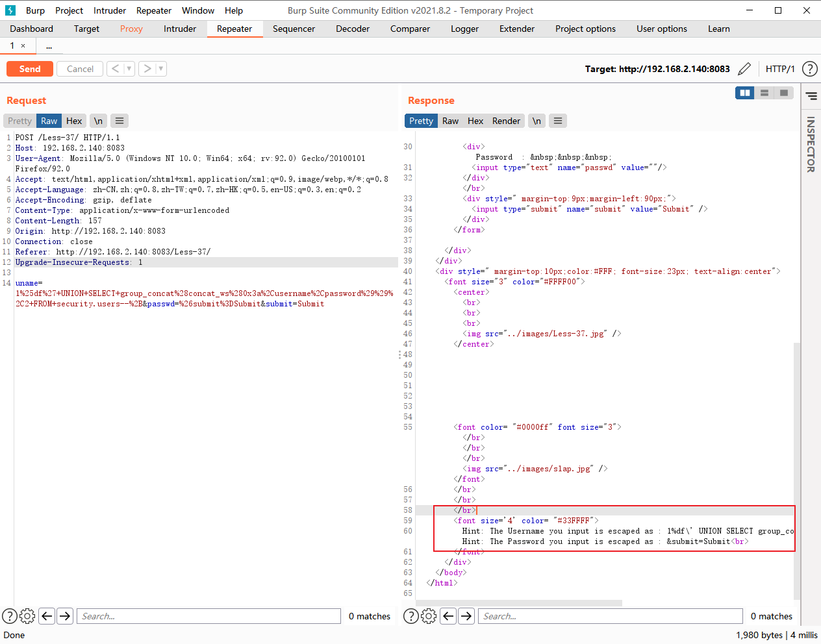This screenshot has height=644, width=821.
Task: Switch to the Extender tab
Action: pyautogui.click(x=517, y=29)
